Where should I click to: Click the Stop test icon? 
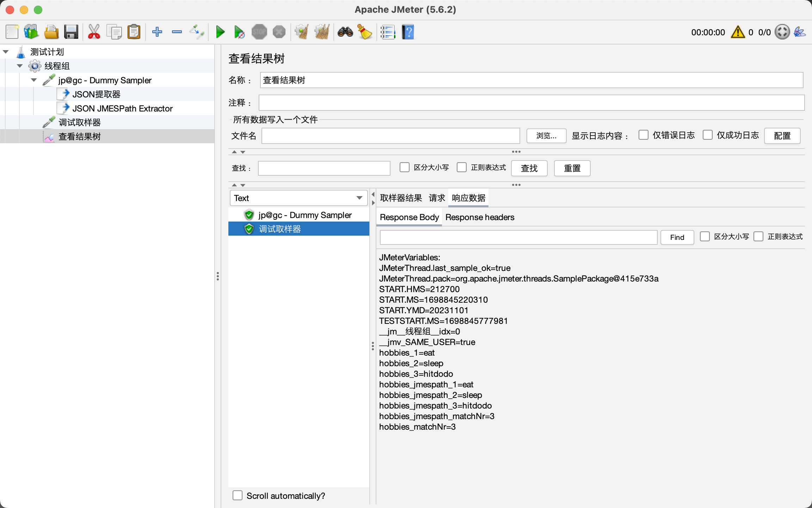259,32
